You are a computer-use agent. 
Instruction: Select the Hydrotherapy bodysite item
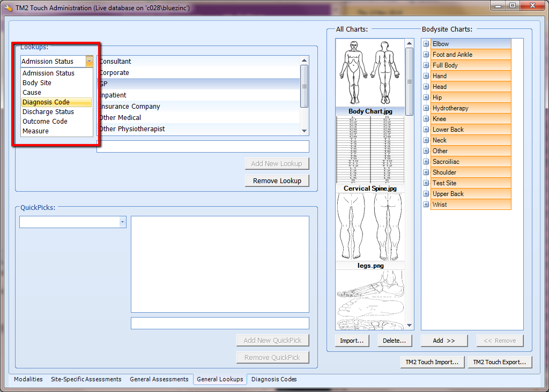tap(471, 108)
